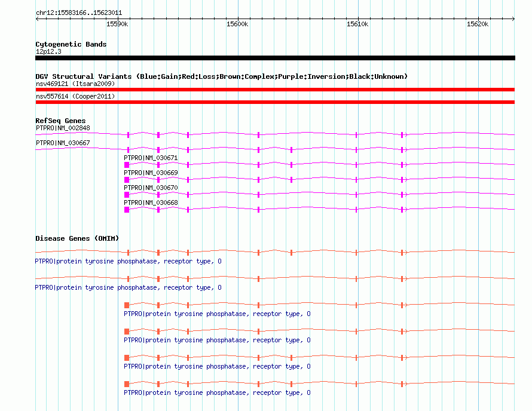Open the third OMIM PTPRO protein tyrosine phosphatase label
Viewport: 532px width, 411px height.
(217, 314)
